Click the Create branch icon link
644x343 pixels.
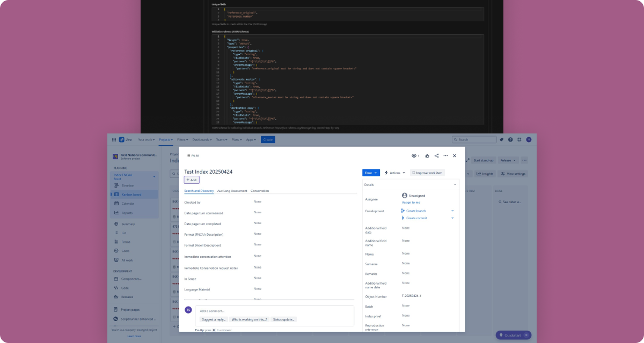coord(403,211)
